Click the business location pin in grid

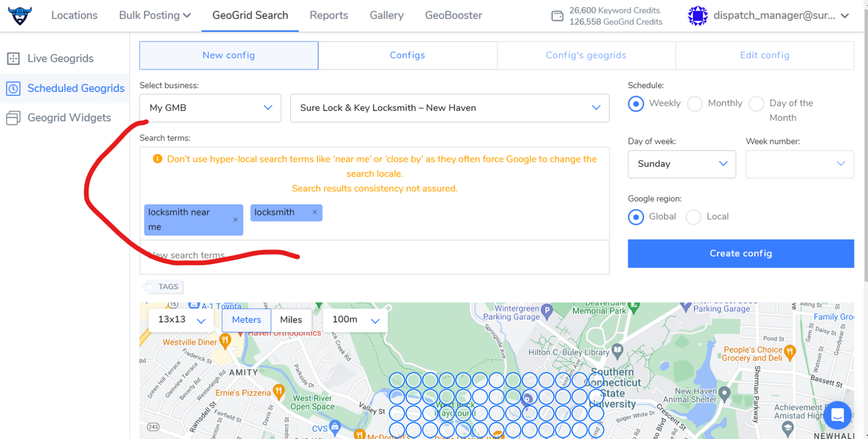click(x=528, y=399)
